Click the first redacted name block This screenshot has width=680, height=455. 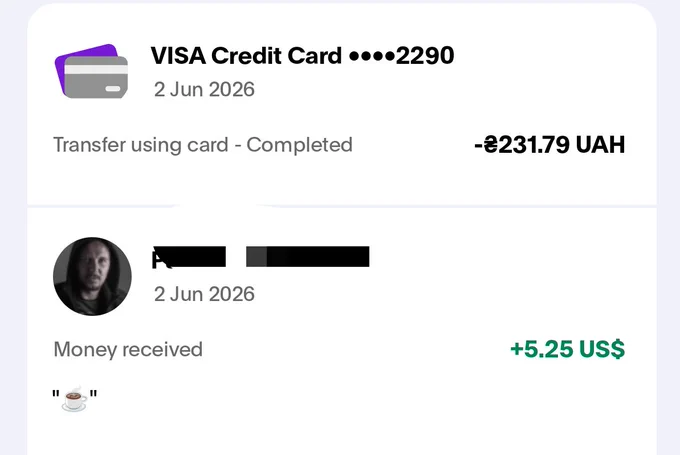[x=189, y=257]
